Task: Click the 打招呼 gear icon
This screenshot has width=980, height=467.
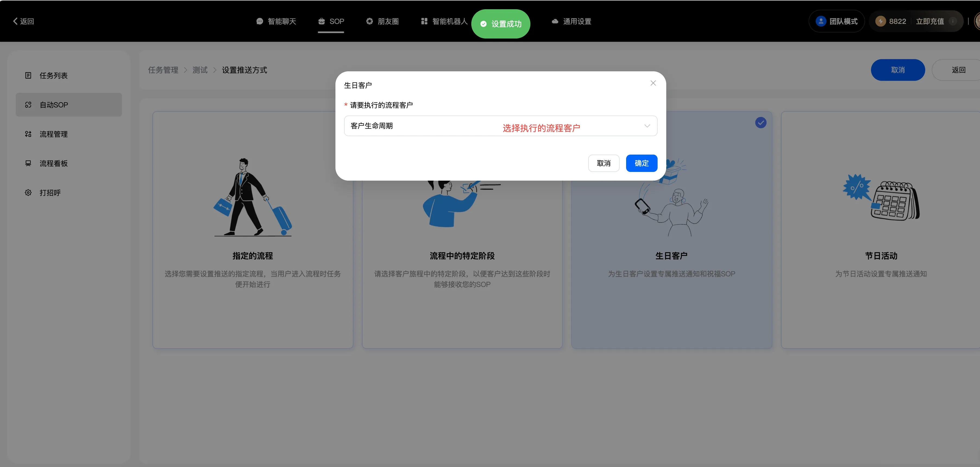Action: coord(28,193)
